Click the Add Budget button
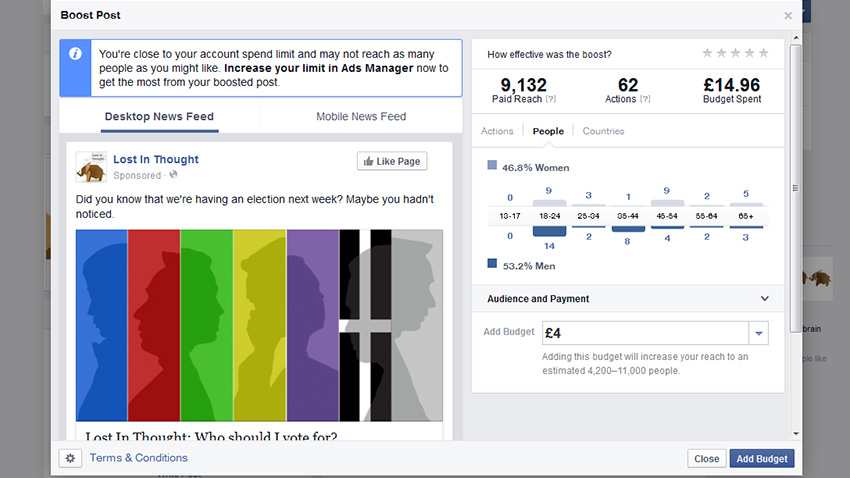This screenshot has height=478, width=850. [762, 458]
